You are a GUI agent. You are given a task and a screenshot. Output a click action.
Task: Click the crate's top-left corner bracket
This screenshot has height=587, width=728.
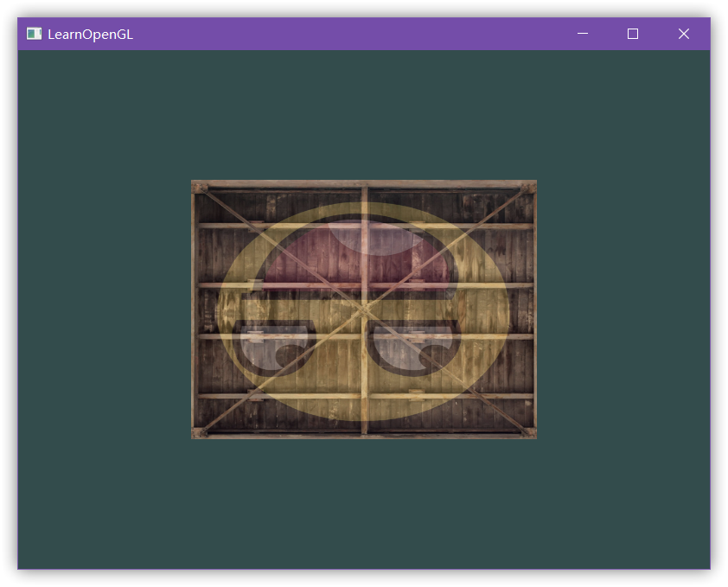(x=199, y=188)
